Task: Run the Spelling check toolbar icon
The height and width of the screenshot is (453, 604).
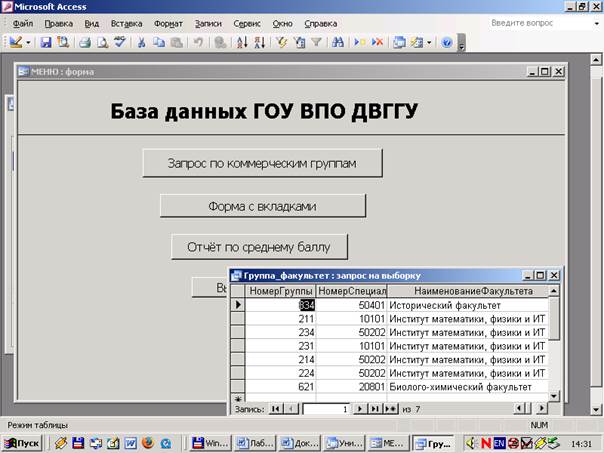Action: coord(120,42)
